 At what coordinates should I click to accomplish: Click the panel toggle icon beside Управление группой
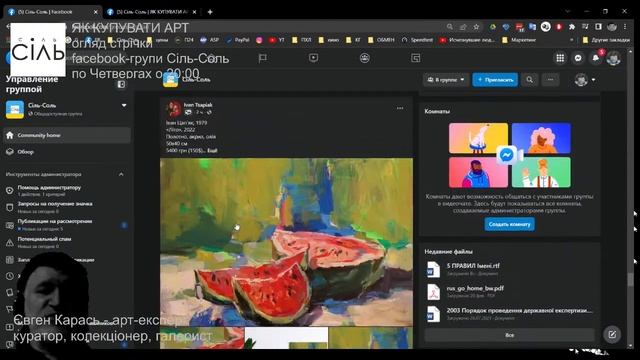[121, 84]
